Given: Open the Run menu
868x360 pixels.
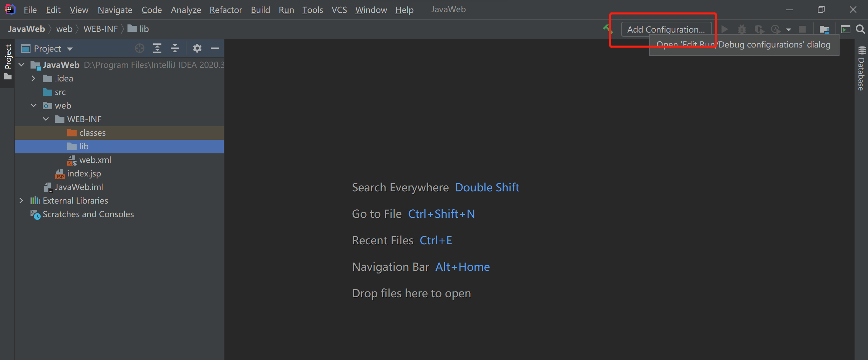Looking at the screenshot, I should [286, 10].
